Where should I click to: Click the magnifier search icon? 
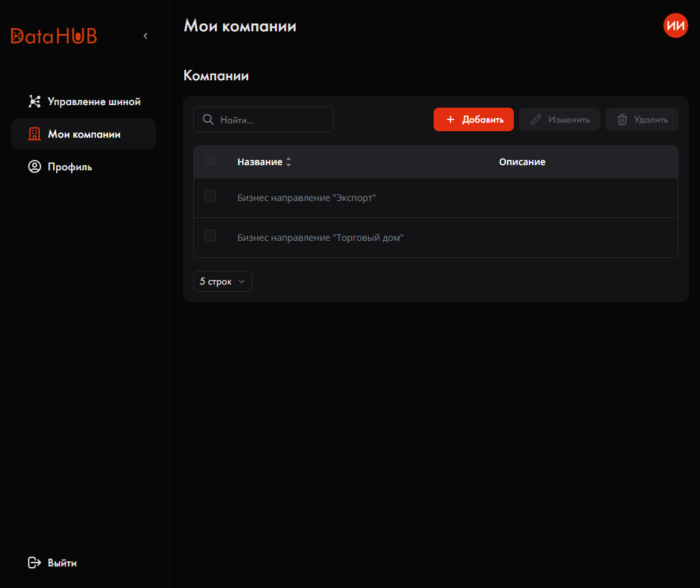pyautogui.click(x=208, y=119)
